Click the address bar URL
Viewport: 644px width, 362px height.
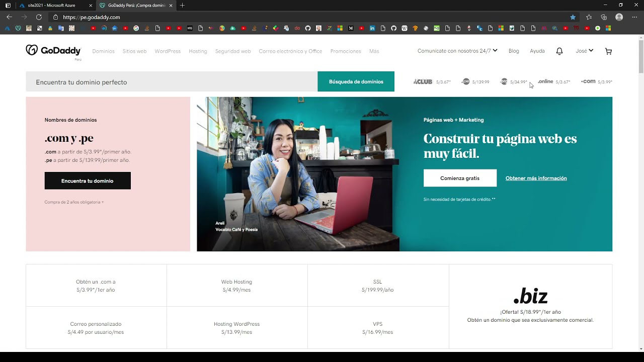click(91, 17)
